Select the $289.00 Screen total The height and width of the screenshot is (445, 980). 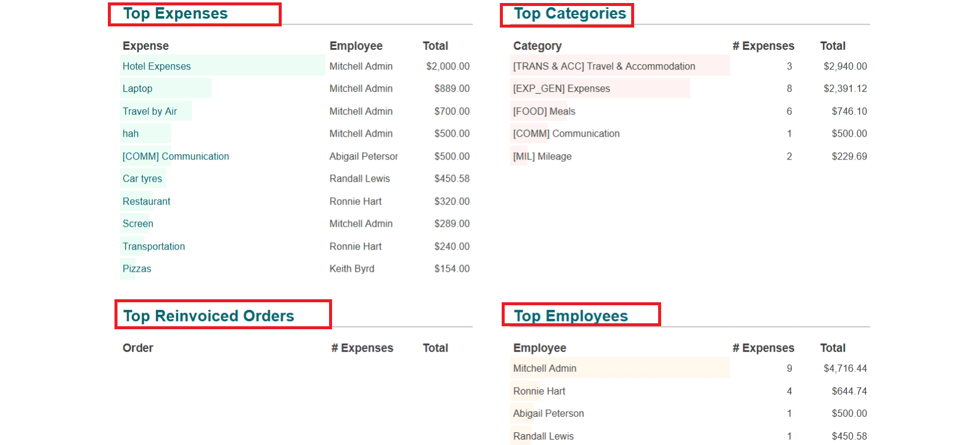(x=452, y=223)
